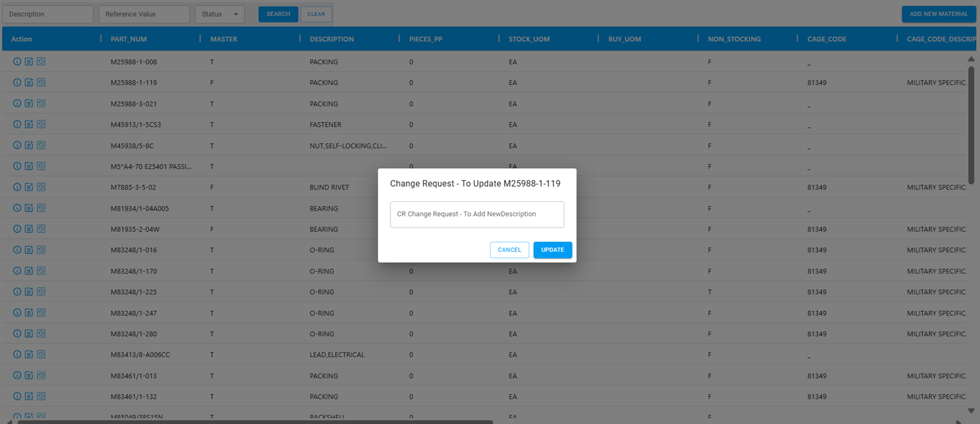Image resolution: width=980 pixels, height=424 pixels.
Task: Cancel the change request dialog
Action: (509, 250)
